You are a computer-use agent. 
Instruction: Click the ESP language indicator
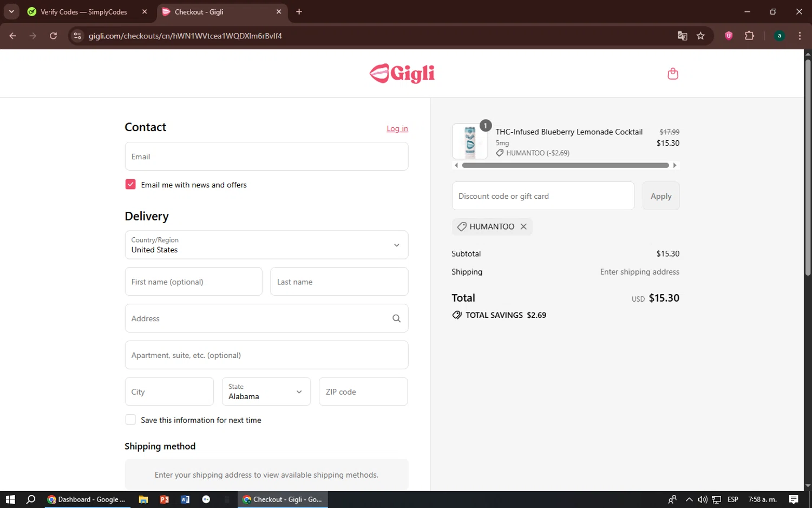[733, 499]
